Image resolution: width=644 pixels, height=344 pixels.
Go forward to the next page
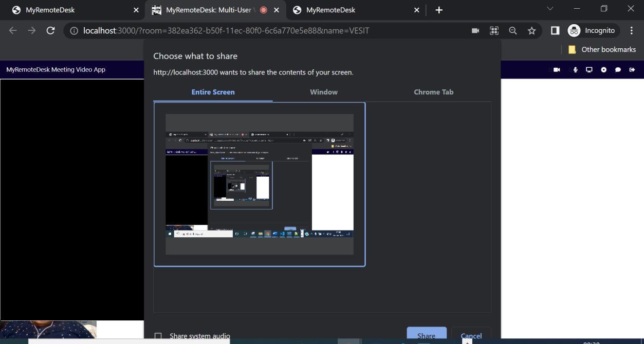32,31
